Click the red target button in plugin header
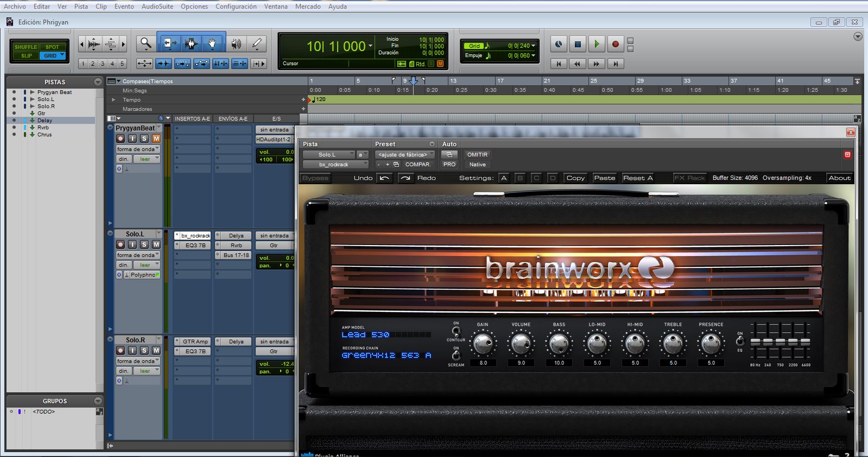 (x=847, y=154)
